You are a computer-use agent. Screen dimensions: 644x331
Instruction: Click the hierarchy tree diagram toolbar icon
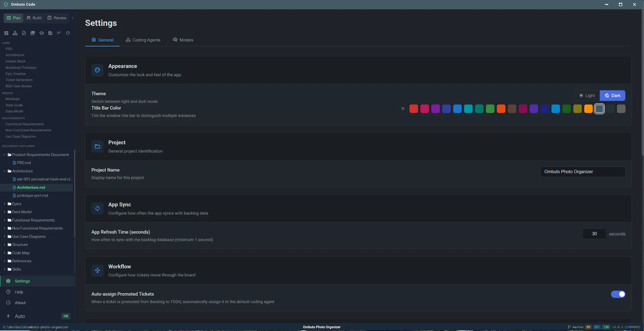click(x=15, y=33)
